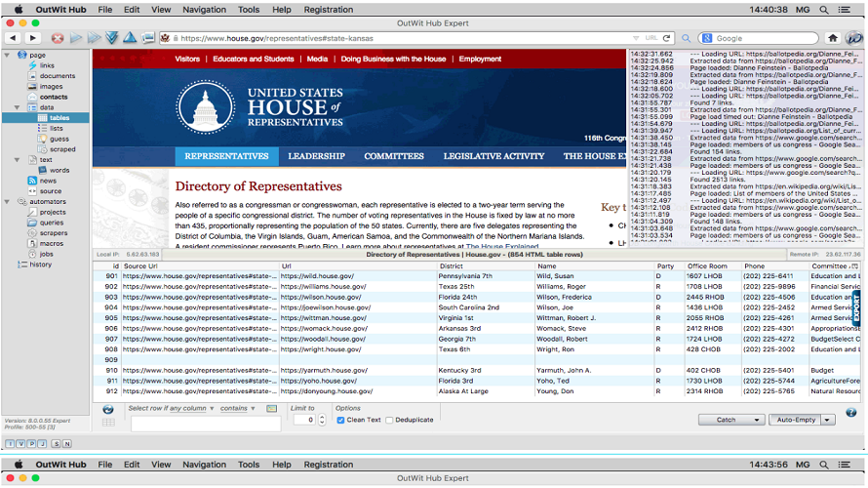Click the Auto-Empty button
The height and width of the screenshot is (488, 868).
pos(796,420)
